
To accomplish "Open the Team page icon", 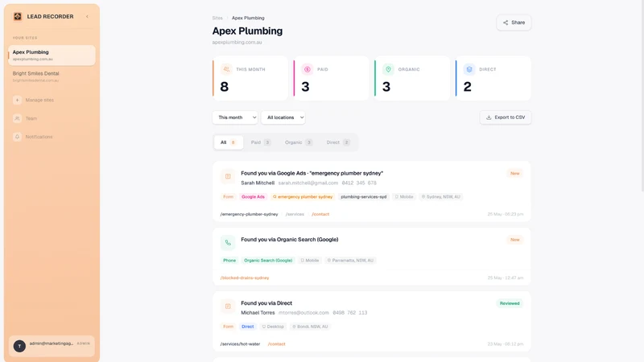I will [x=17, y=118].
